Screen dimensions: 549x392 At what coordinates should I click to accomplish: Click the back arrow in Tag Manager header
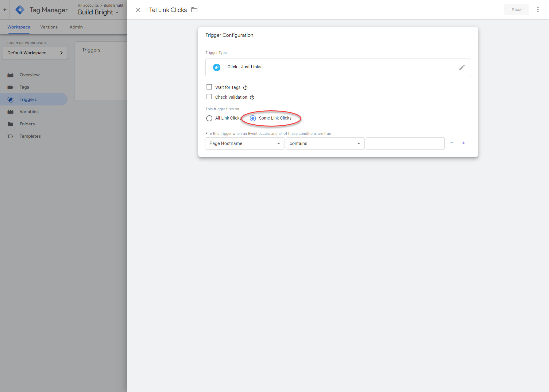click(5, 10)
